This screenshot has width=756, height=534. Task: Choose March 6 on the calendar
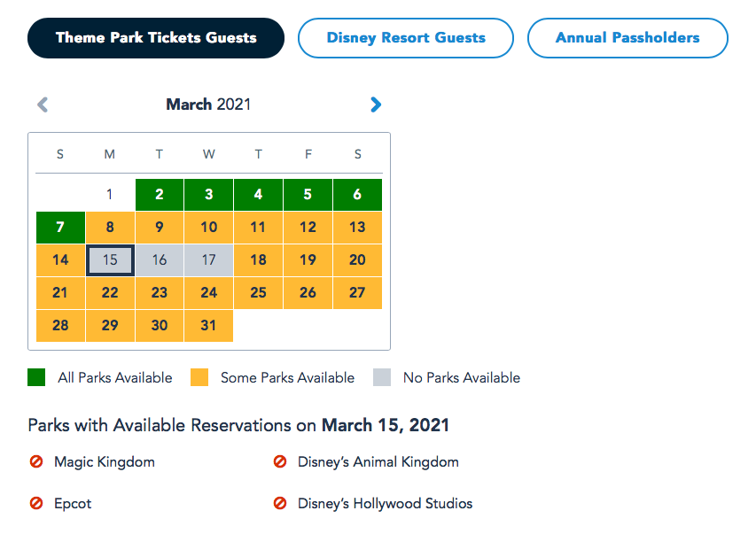(357, 195)
